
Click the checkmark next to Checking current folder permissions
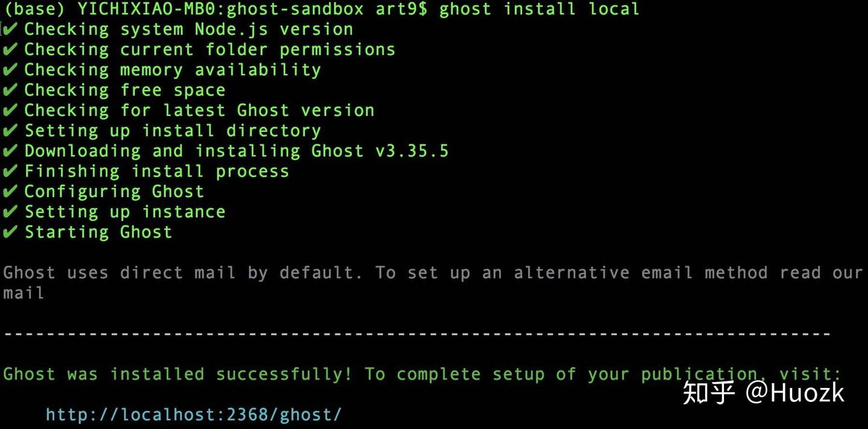(x=10, y=49)
